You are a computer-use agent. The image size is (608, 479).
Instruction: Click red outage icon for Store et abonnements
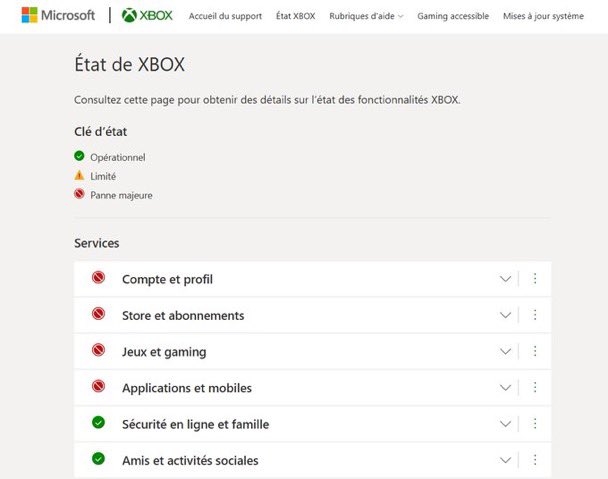(x=98, y=313)
